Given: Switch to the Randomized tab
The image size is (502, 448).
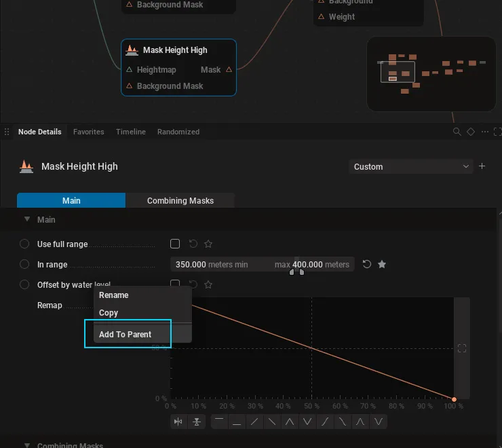Looking at the screenshot, I should click(178, 132).
